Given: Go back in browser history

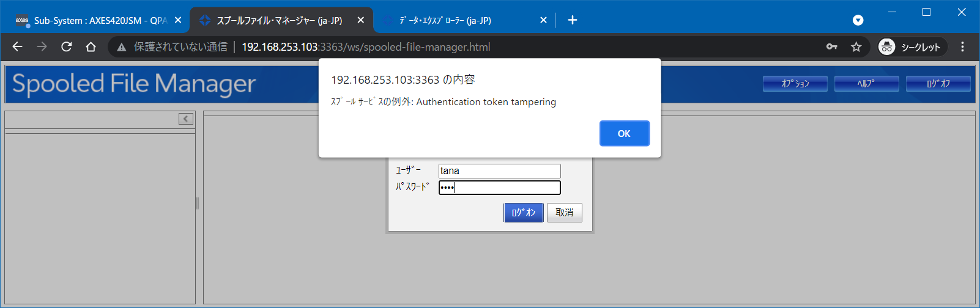Looking at the screenshot, I should pos(17,47).
